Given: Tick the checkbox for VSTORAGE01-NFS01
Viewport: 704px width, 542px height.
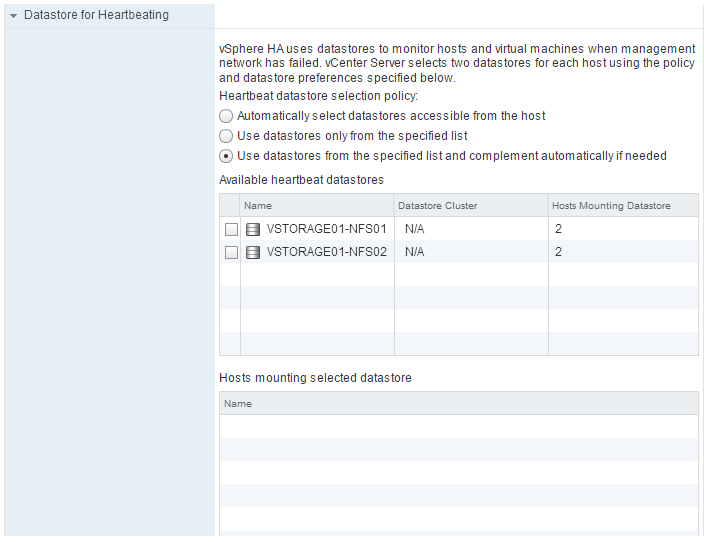Looking at the screenshot, I should (231, 229).
